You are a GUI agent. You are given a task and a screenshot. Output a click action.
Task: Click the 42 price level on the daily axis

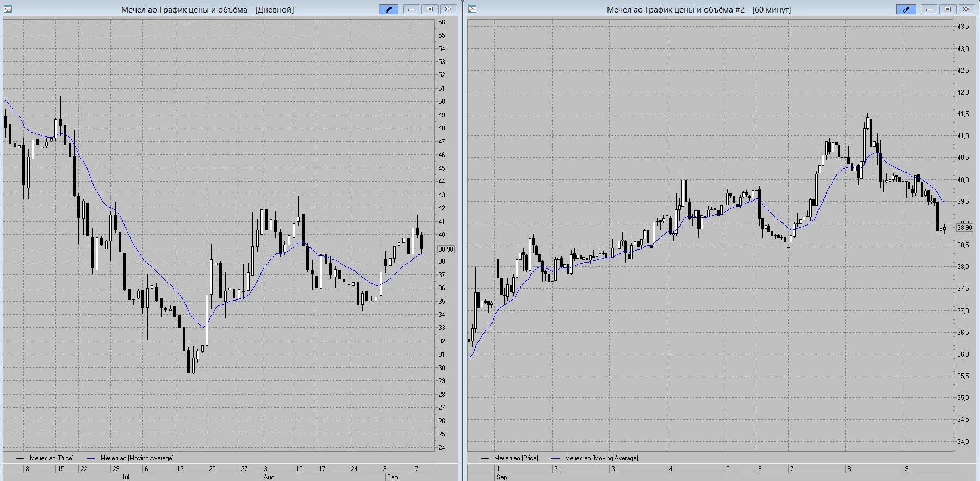coord(442,208)
